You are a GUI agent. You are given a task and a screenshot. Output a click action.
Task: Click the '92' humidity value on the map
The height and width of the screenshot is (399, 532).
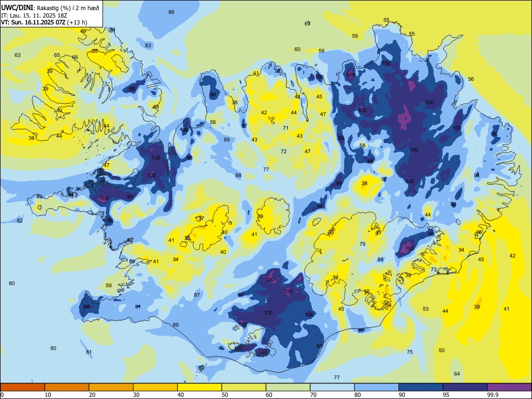[x=278, y=71]
